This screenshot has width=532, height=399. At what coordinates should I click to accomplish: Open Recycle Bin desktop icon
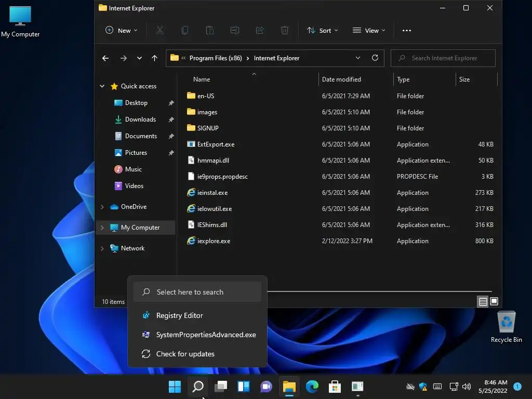pyautogui.click(x=506, y=327)
